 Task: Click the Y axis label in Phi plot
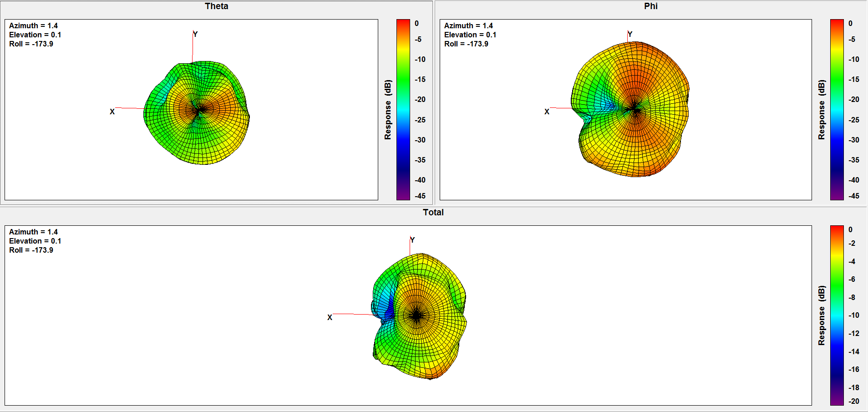point(630,34)
